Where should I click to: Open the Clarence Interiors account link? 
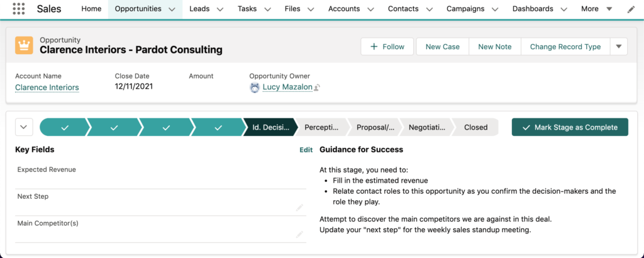click(x=47, y=87)
